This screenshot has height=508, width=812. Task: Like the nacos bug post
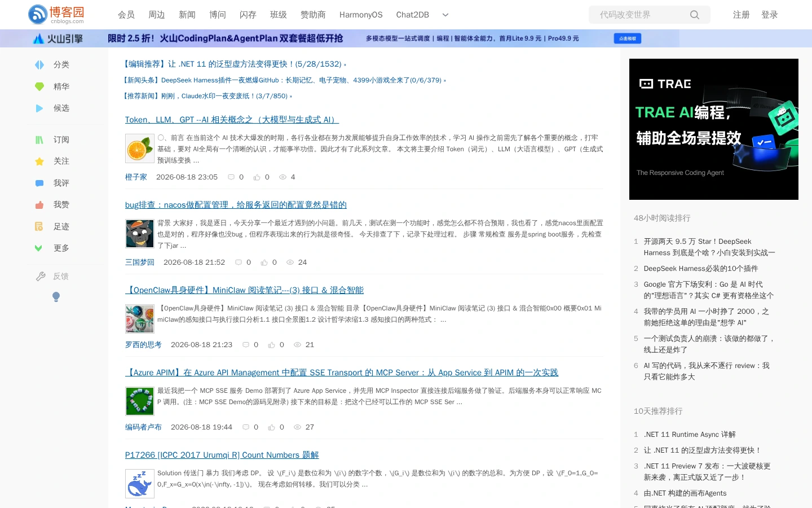pyautogui.click(x=264, y=262)
